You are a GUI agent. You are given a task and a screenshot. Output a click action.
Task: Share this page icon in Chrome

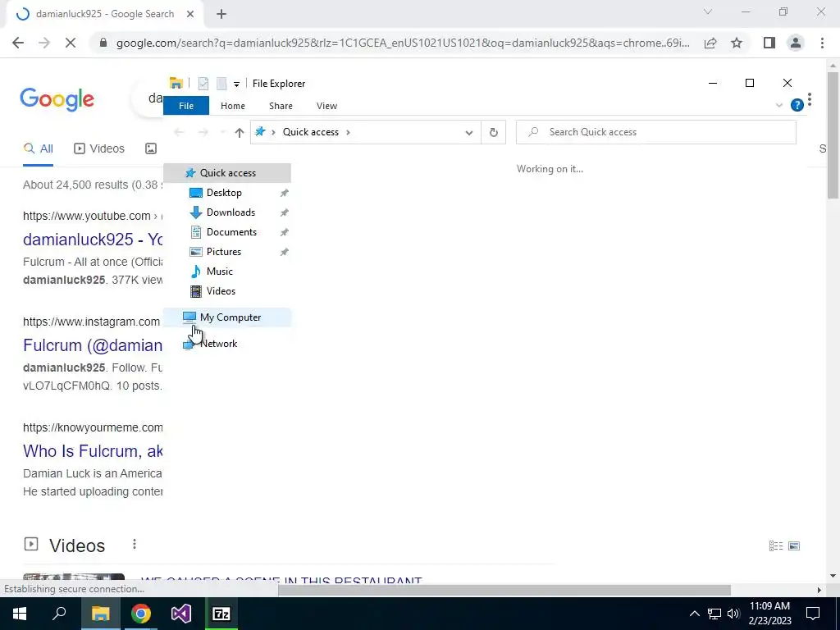pos(710,43)
